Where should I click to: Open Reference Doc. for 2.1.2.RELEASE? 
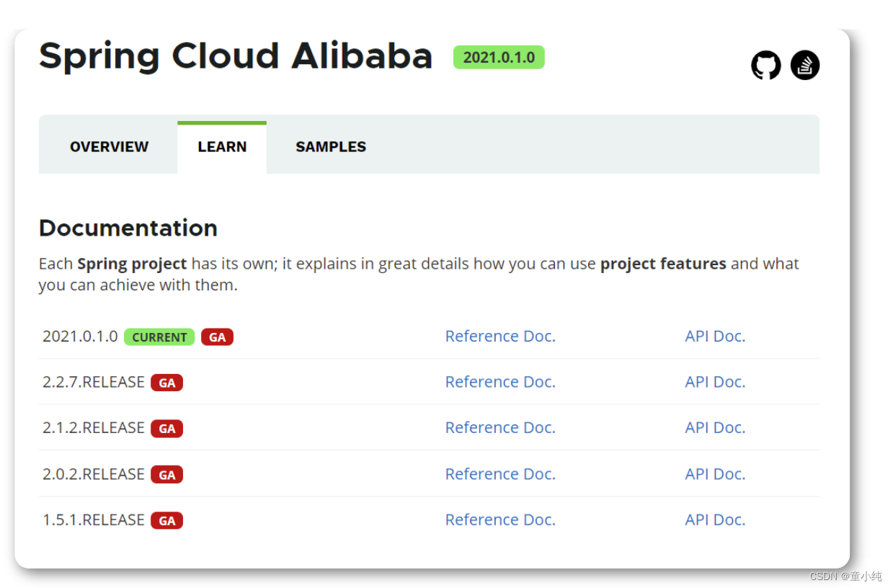coord(500,428)
